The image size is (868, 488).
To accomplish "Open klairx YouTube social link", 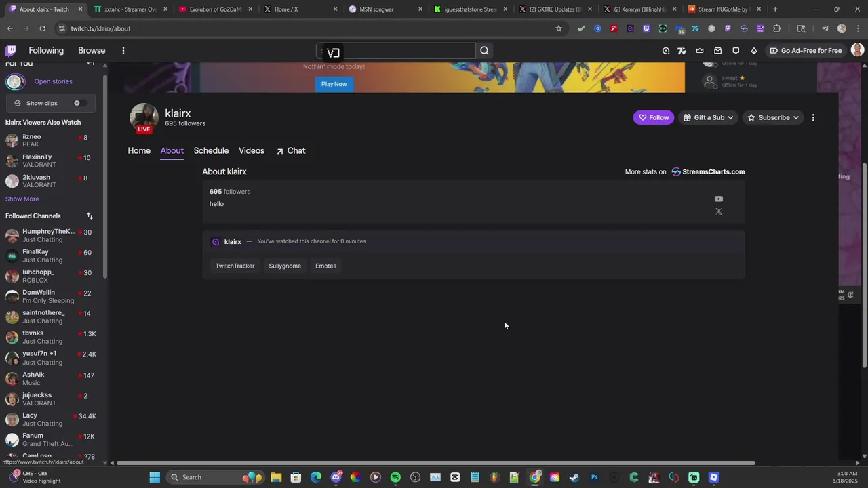I will (x=719, y=199).
